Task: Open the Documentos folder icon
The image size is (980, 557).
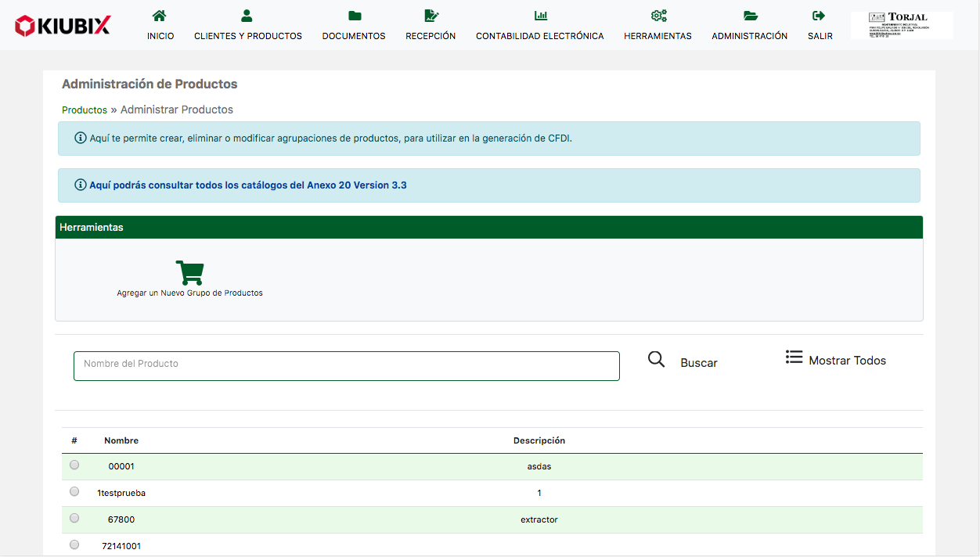Action: tap(354, 16)
